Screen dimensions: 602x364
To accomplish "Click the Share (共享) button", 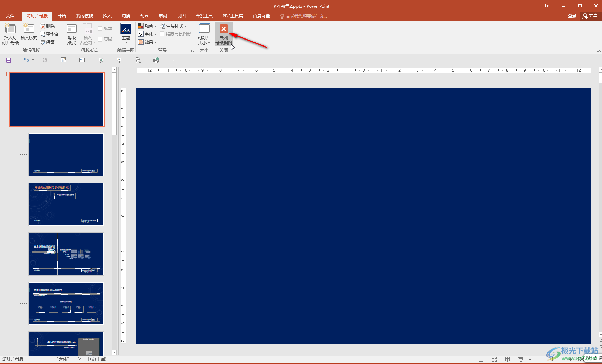I will click(x=590, y=16).
